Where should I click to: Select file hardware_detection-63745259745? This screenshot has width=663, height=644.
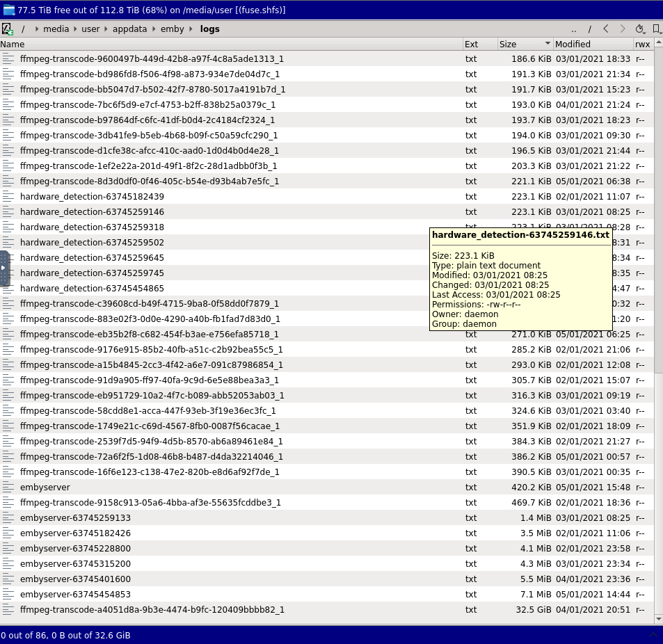(x=92, y=273)
